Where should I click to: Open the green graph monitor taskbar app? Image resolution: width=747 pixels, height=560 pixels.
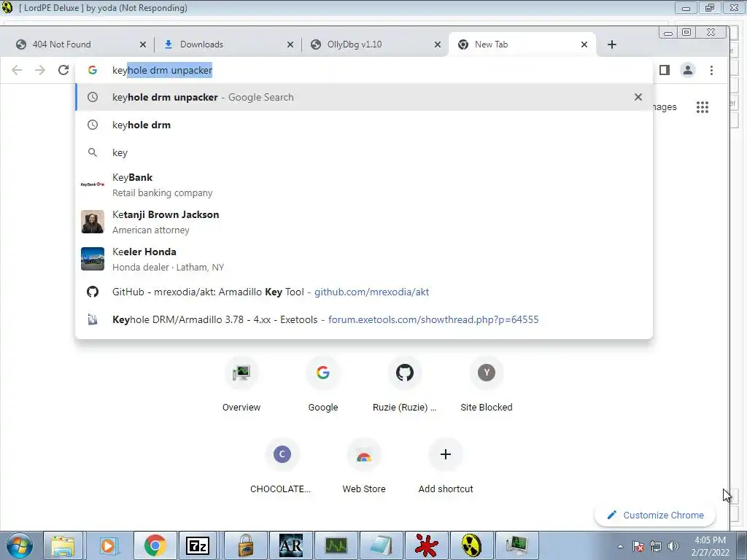[x=336, y=545]
